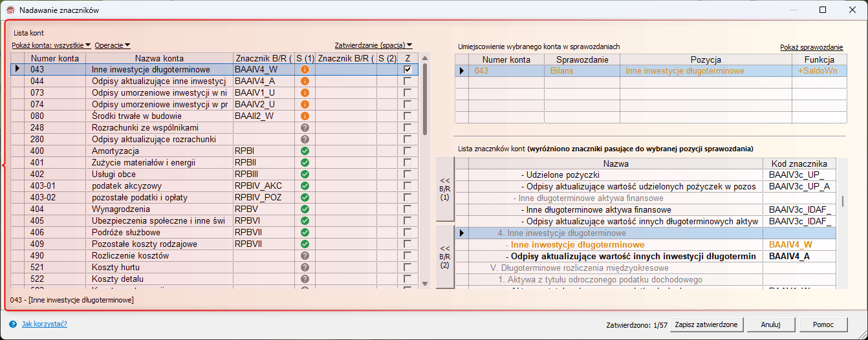Click the 'S (1)' column header
This screenshot has height=340, width=868.
point(305,58)
